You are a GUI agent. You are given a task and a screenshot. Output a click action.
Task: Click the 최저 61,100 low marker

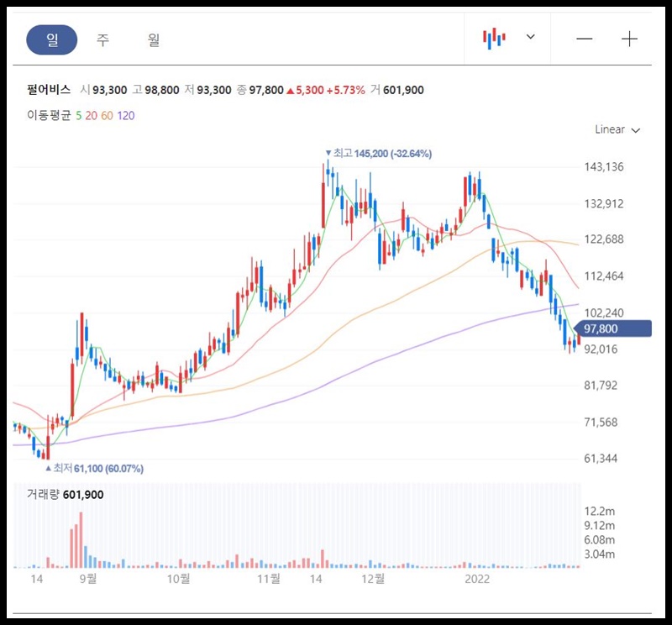(94, 468)
